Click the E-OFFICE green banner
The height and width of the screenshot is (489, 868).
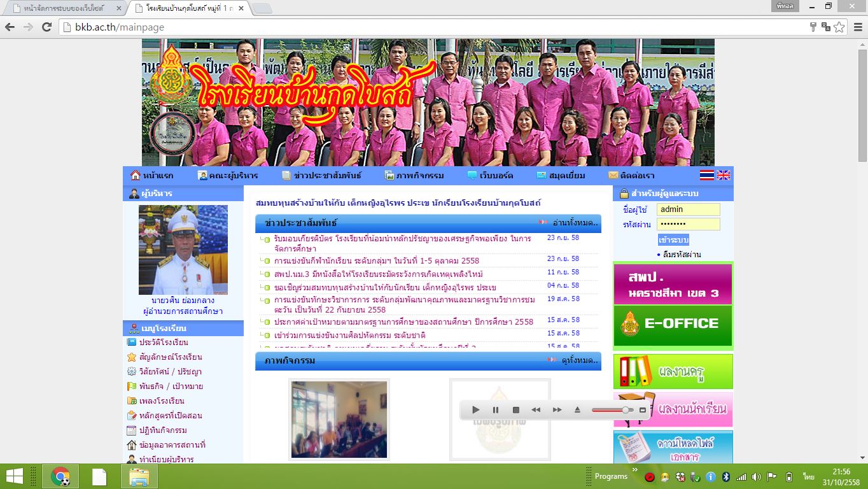pyautogui.click(x=673, y=326)
